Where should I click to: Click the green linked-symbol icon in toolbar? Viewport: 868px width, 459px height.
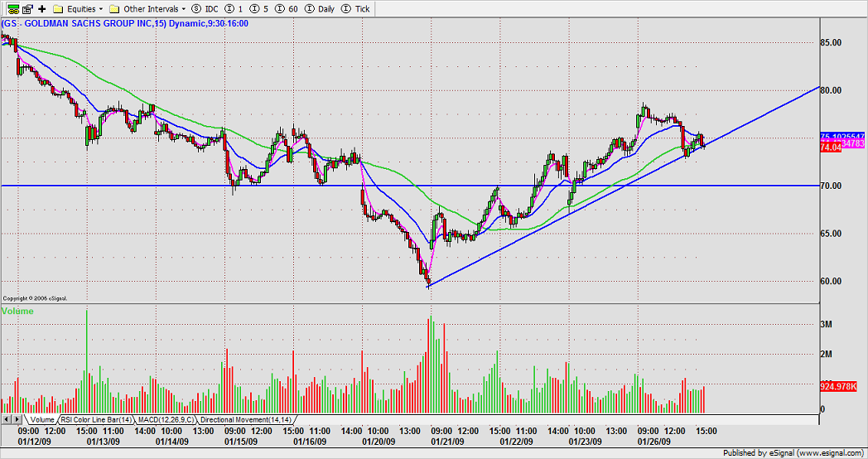(12, 8)
